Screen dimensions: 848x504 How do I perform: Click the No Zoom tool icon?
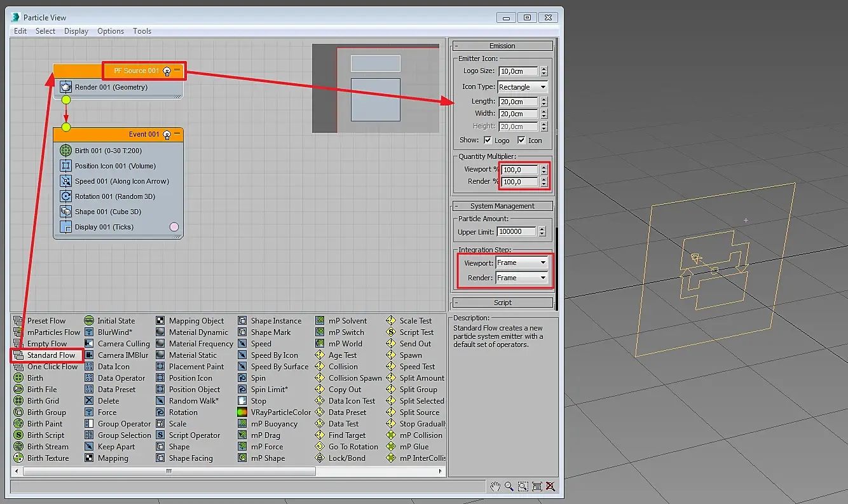pyautogui.click(x=551, y=486)
